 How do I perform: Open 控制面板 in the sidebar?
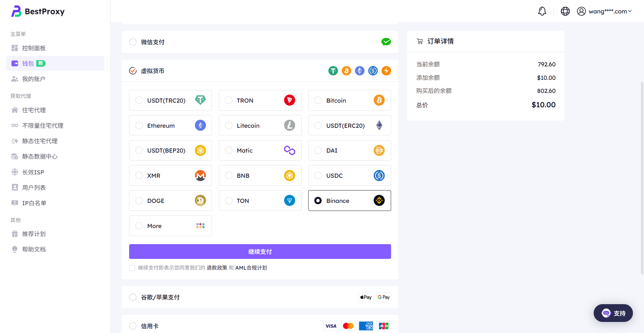pos(55,48)
